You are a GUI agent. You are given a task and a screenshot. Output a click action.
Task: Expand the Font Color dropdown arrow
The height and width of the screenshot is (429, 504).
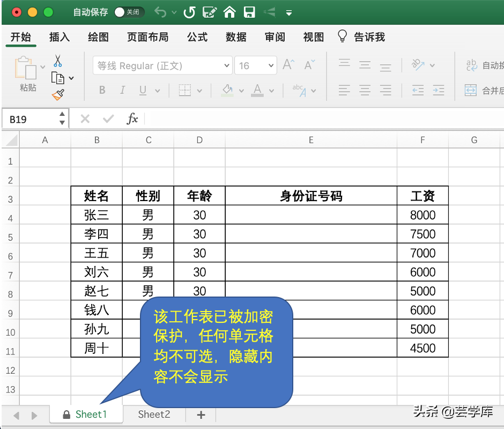pyautogui.click(x=272, y=91)
